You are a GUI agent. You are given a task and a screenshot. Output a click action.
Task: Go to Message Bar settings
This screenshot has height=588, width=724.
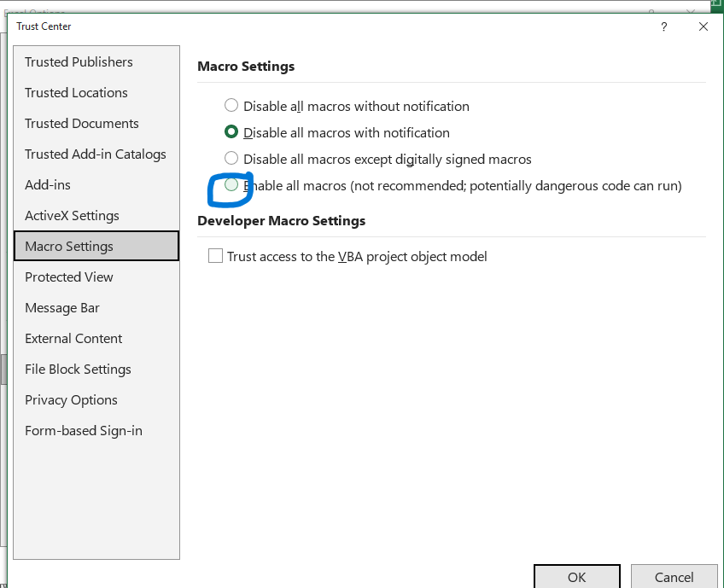click(x=96, y=308)
